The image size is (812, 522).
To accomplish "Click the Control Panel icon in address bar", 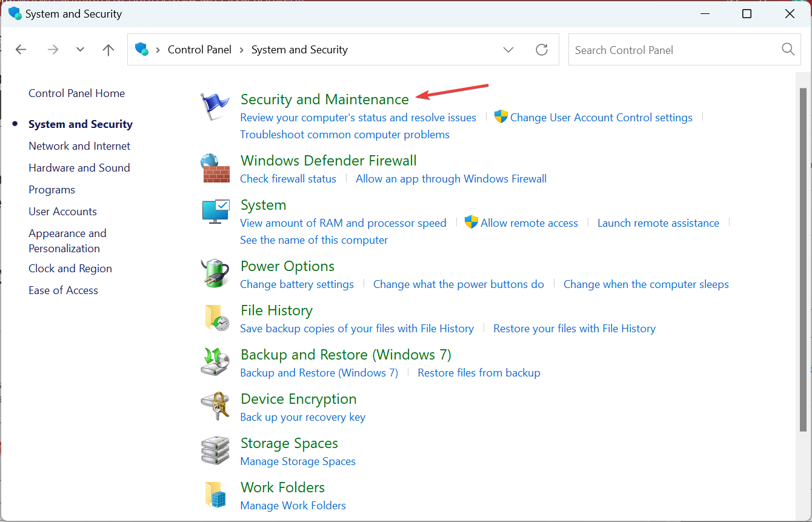I will (x=142, y=49).
